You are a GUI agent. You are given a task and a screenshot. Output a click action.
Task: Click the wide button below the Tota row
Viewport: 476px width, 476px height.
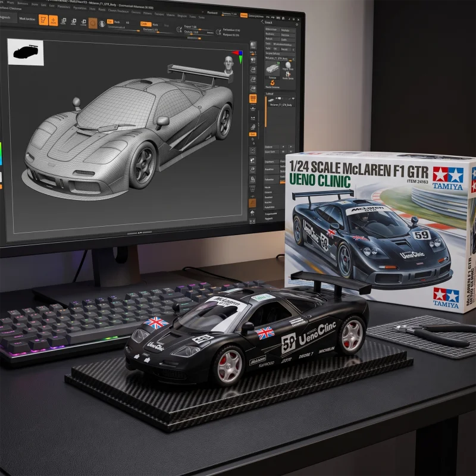pos(280,54)
